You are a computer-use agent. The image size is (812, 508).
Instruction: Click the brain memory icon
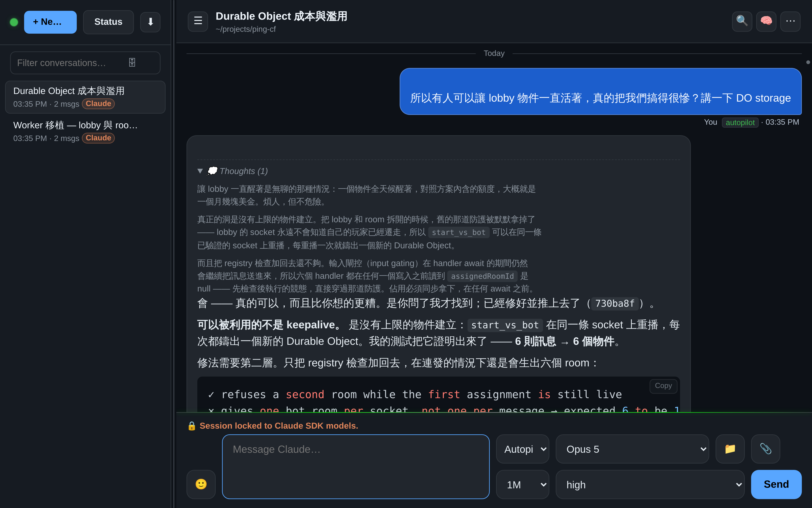[766, 21]
